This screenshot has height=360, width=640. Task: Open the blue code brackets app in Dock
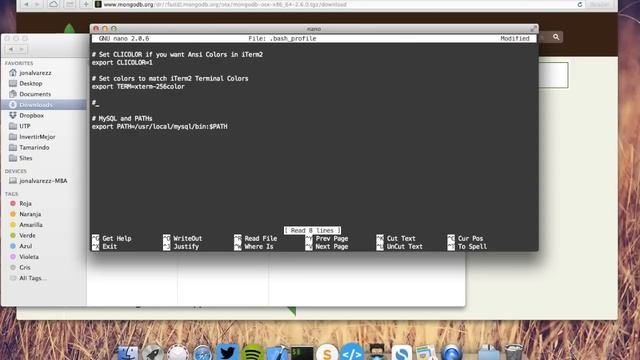pos(352,353)
